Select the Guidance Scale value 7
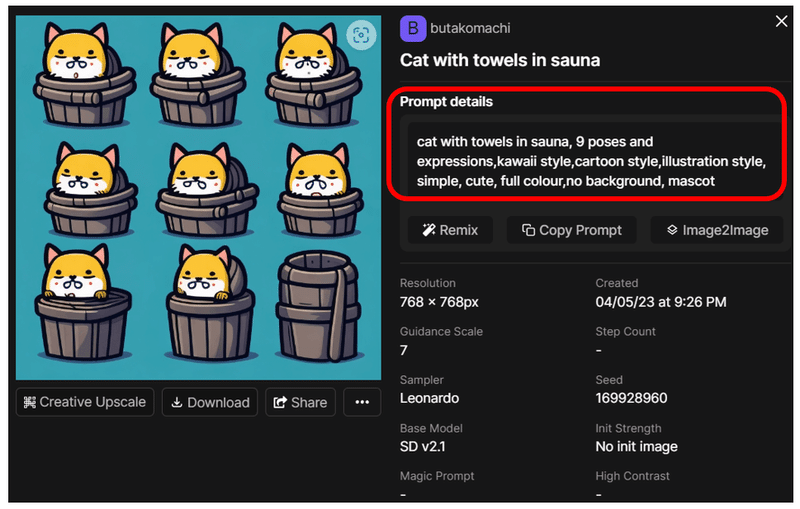800x509 pixels. pos(404,350)
